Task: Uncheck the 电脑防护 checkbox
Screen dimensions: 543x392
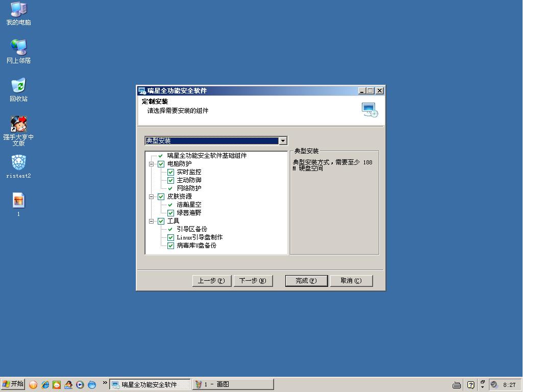Action: click(161, 164)
